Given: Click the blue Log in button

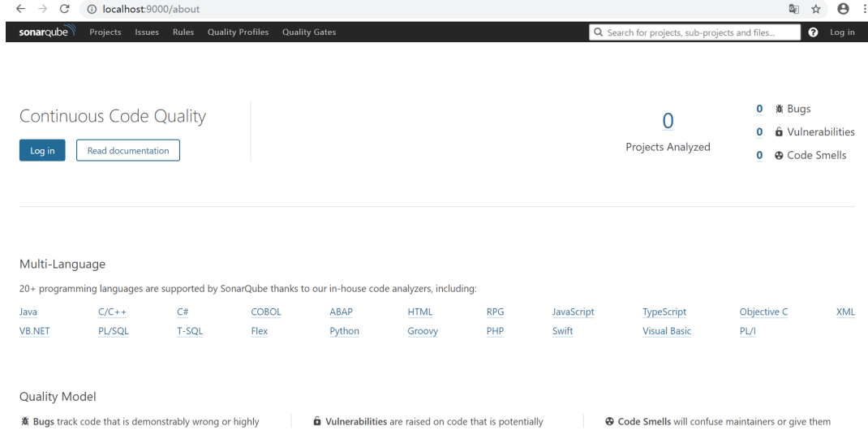Looking at the screenshot, I should (42, 151).
